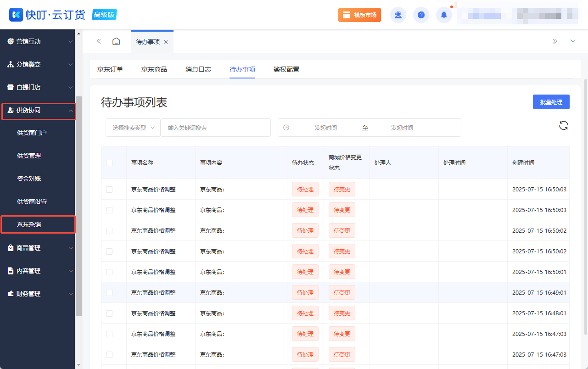The height and width of the screenshot is (369, 588).
Task: Click the 批量处理 button
Action: pyautogui.click(x=551, y=102)
